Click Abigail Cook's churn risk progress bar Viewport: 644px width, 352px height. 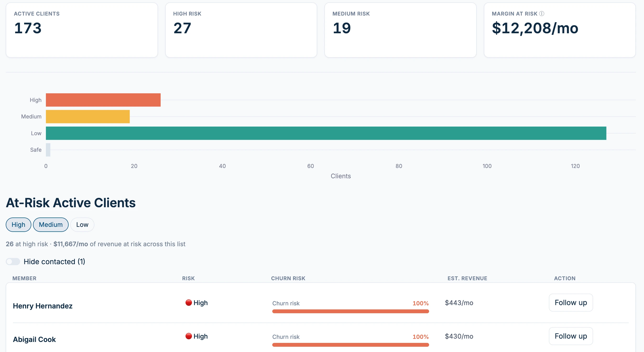350,345
